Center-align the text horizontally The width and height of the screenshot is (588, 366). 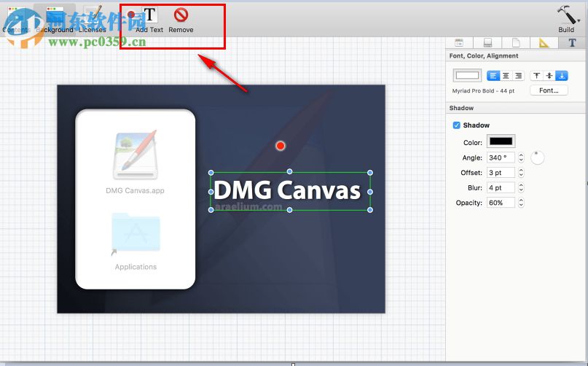(x=506, y=76)
